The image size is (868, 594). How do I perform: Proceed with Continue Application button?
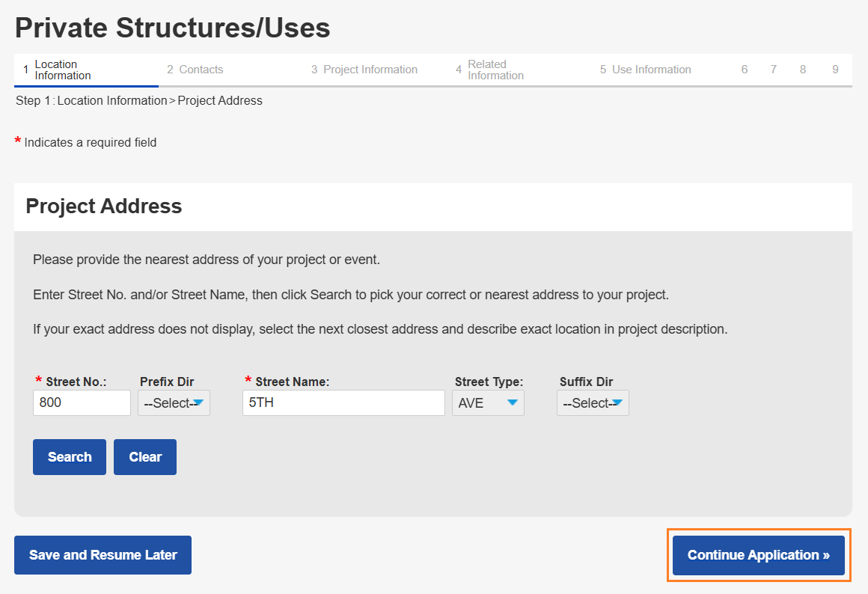point(759,555)
